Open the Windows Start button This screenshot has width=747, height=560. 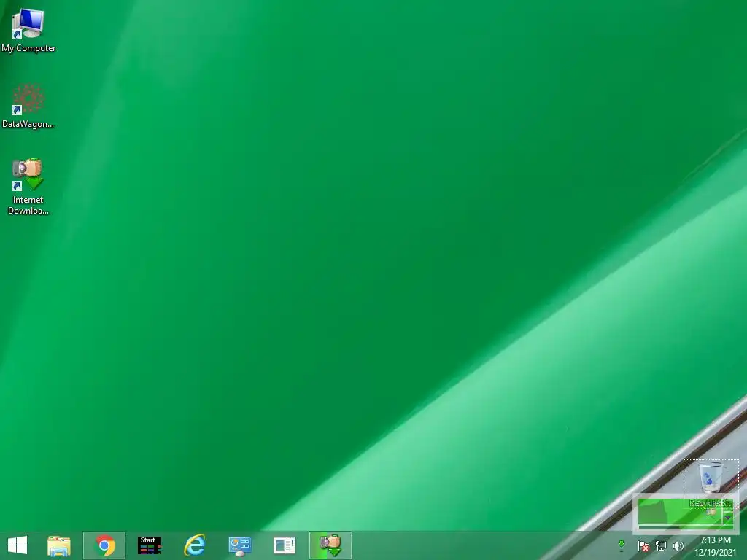(x=18, y=545)
